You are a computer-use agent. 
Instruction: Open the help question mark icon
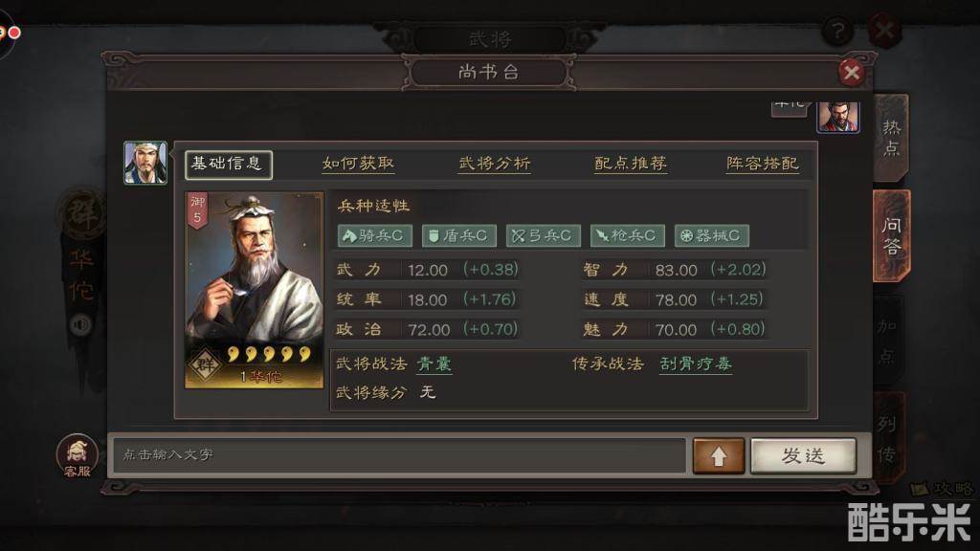click(x=837, y=30)
